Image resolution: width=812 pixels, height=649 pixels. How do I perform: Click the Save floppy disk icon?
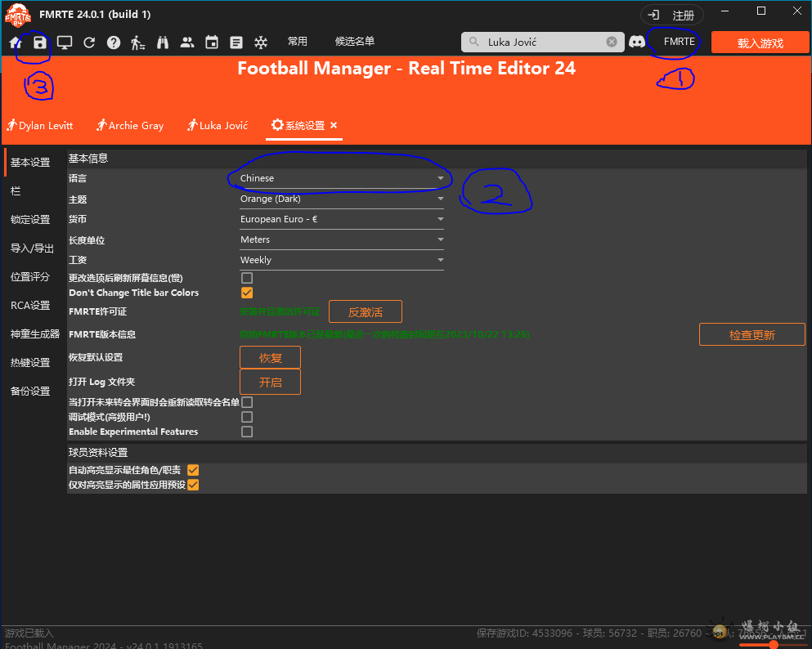[x=40, y=43]
